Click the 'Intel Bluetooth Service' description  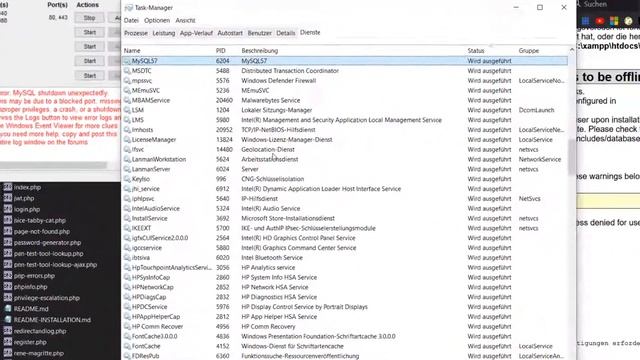[x=272, y=258]
